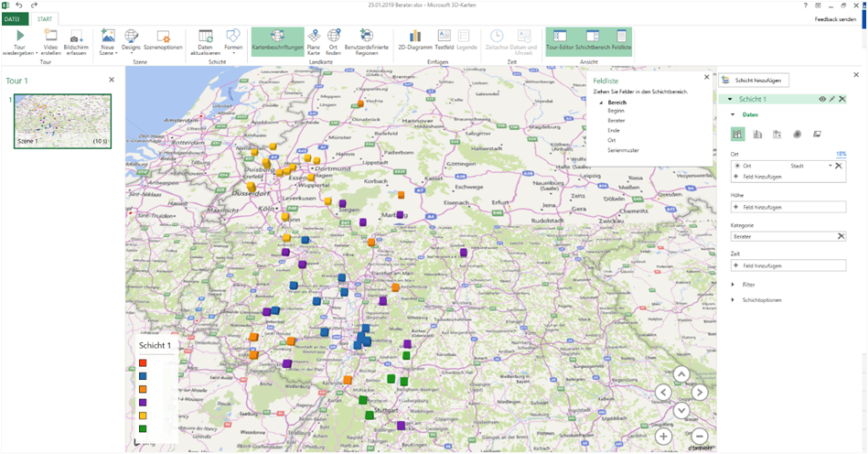868x454 pixels.
Task: Rotate map right with arrow control
Action: [700, 393]
